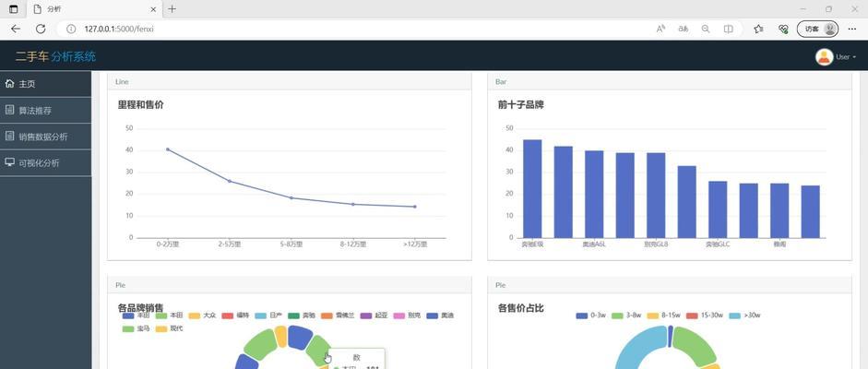Click the orange user avatar icon
The height and width of the screenshot is (369, 868).
pyautogui.click(x=824, y=57)
